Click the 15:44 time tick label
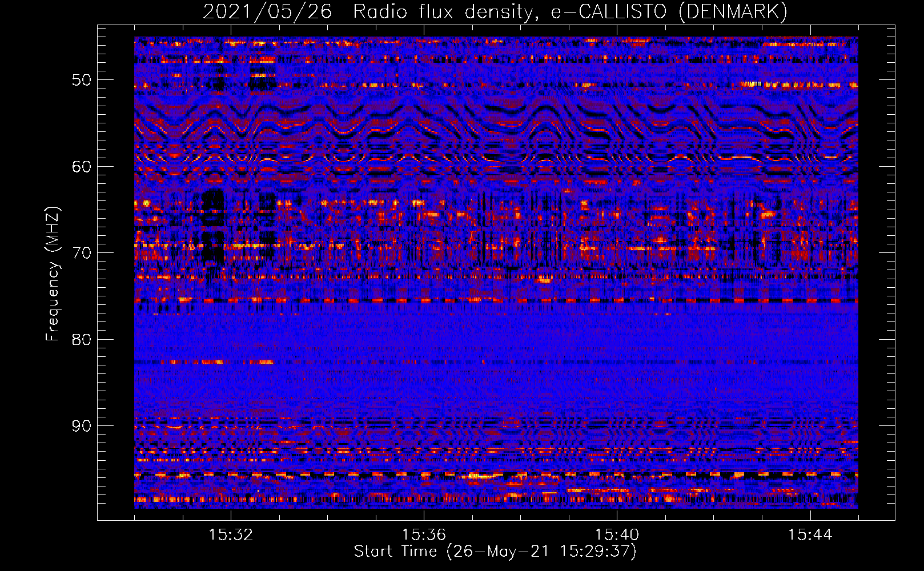The width and height of the screenshot is (924, 571). 810,535
